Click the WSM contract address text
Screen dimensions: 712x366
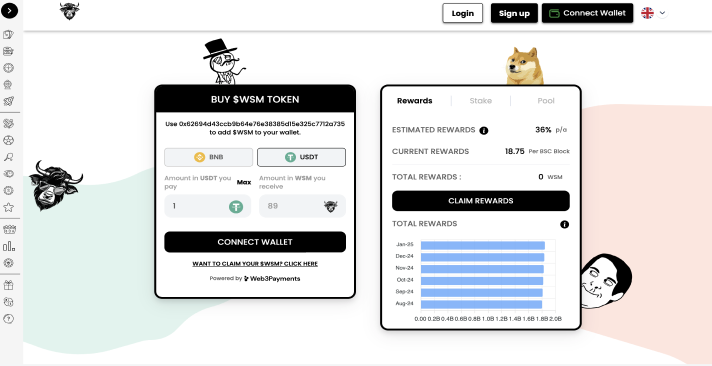coord(262,124)
